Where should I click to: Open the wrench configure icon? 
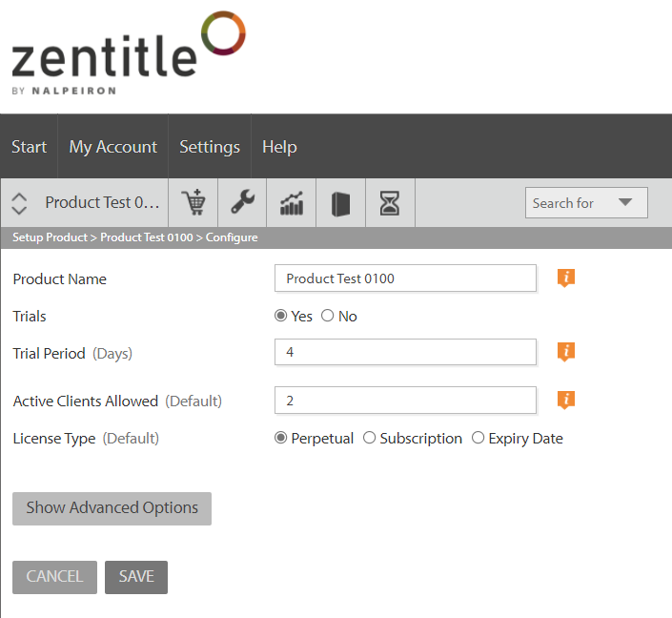tap(242, 202)
